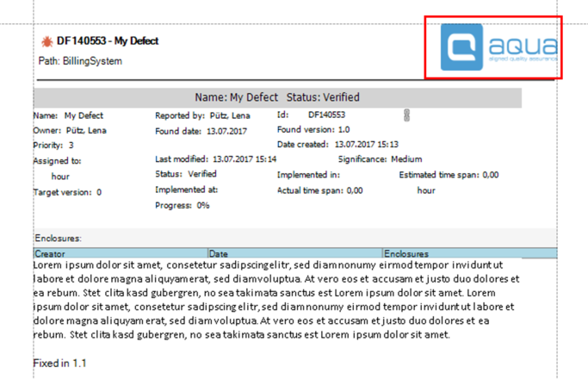Click the Lorem ipsum description paragraph
Image resolution: width=588 pixels, height=379 pixels.
pos(275,300)
